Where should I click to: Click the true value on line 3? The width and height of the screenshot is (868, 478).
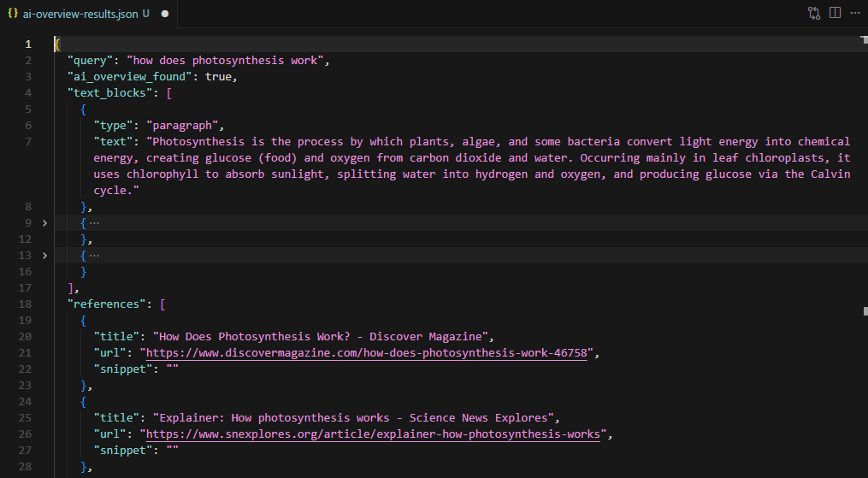(x=218, y=76)
